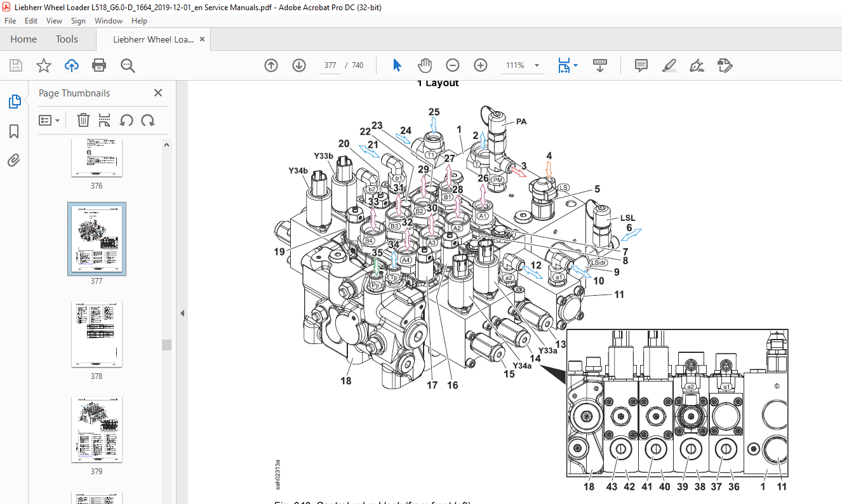Print the document with the printer icon
This screenshot has height=504, width=842.
99,65
